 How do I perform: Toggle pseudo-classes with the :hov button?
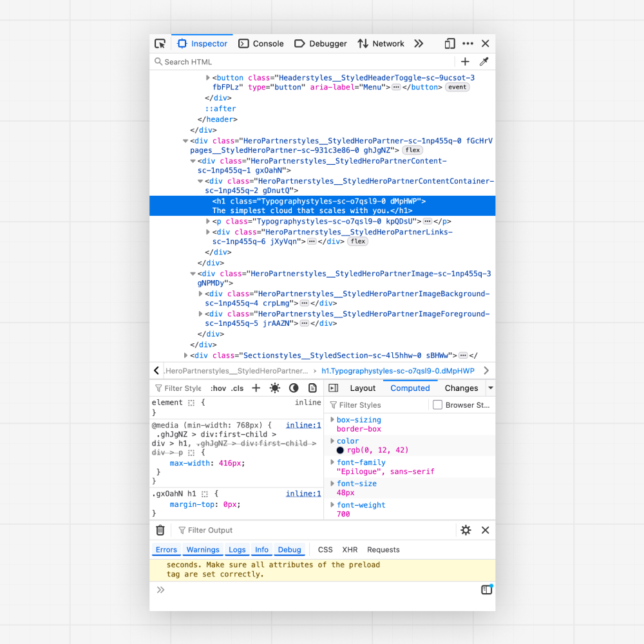219,388
